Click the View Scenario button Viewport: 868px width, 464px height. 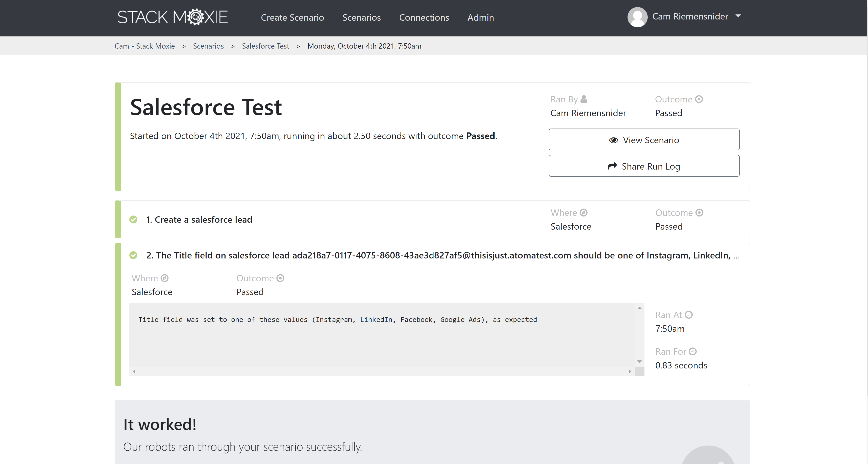(644, 140)
